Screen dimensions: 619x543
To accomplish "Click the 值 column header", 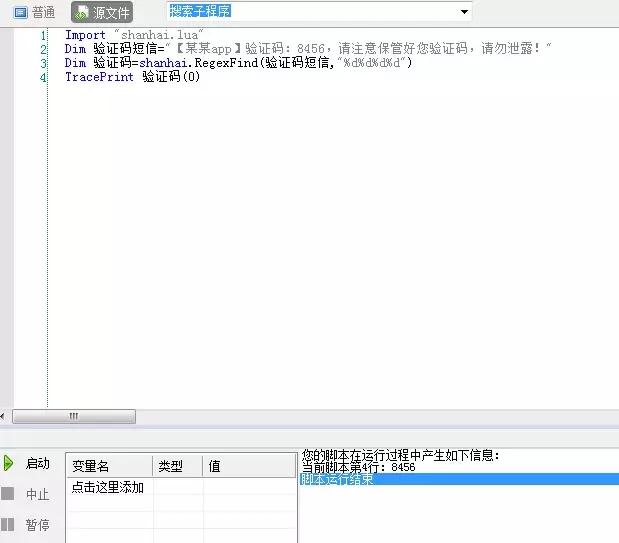I will [249, 466].
